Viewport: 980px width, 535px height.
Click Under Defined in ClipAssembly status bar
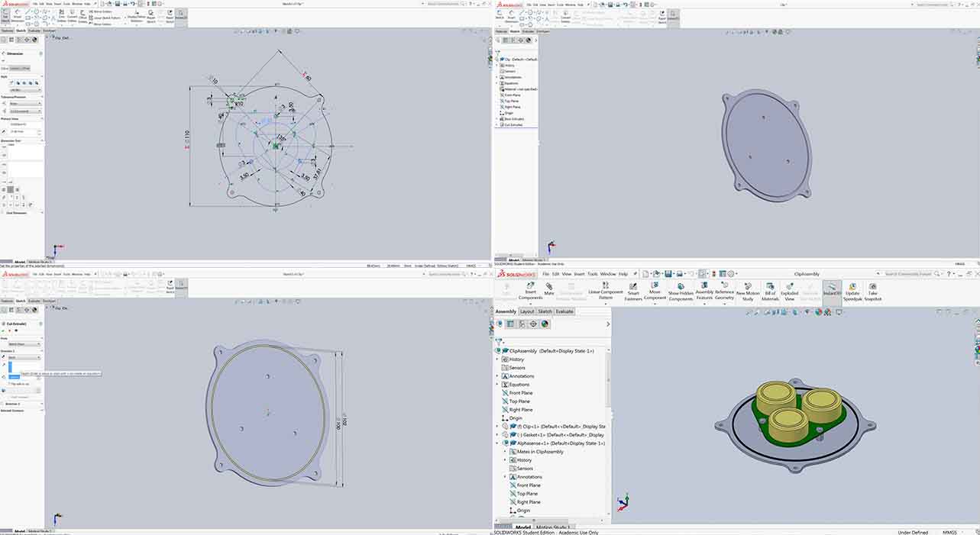point(913,532)
